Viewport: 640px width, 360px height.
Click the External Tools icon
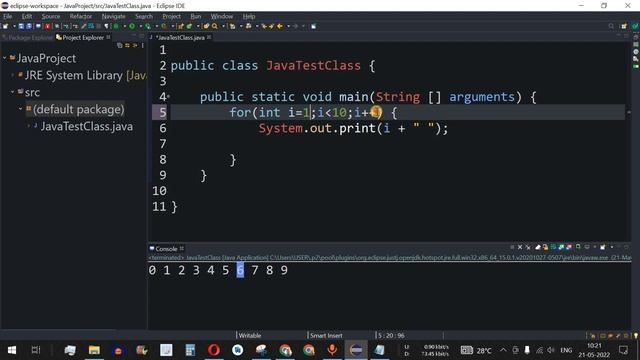pyautogui.click(x=163, y=26)
